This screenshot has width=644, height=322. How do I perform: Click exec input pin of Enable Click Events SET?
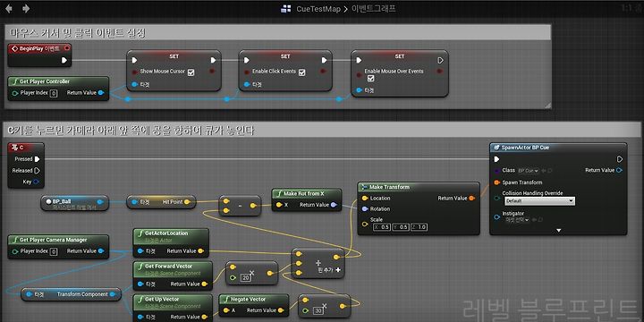pos(247,61)
